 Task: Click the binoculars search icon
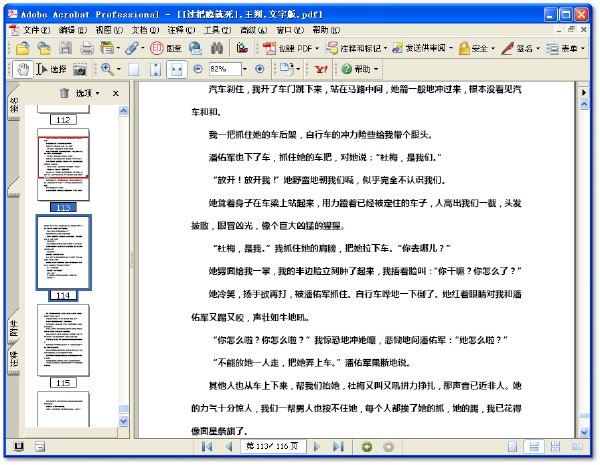(x=217, y=48)
